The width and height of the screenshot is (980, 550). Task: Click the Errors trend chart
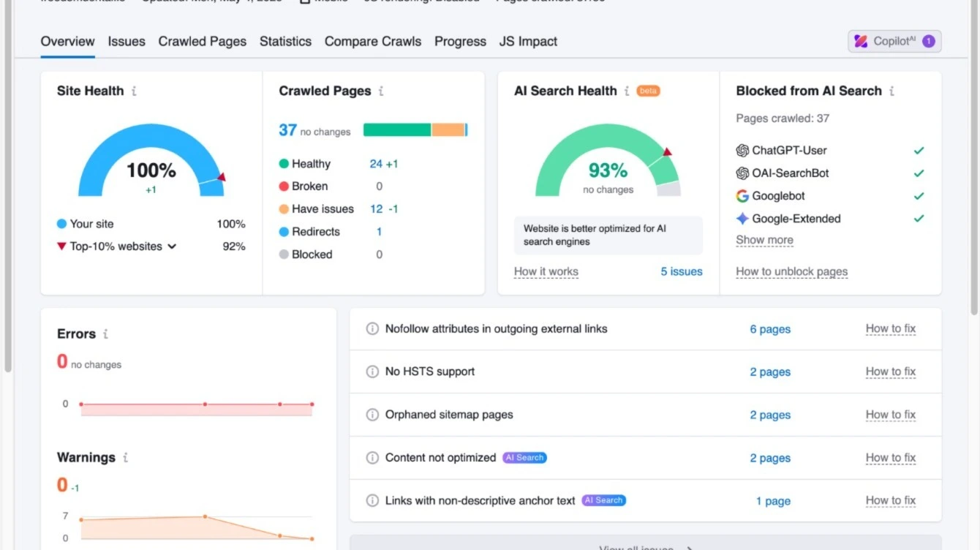point(196,408)
